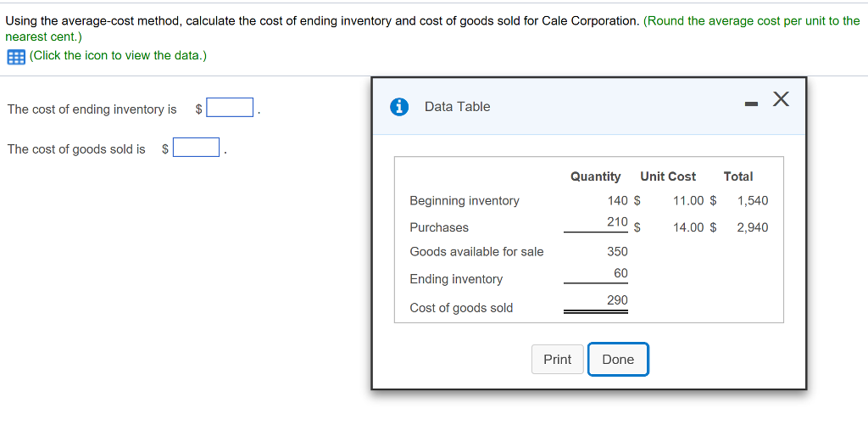Viewport: 868px width, 442px height.
Task: Click the data table grid icon
Action: tap(16, 57)
